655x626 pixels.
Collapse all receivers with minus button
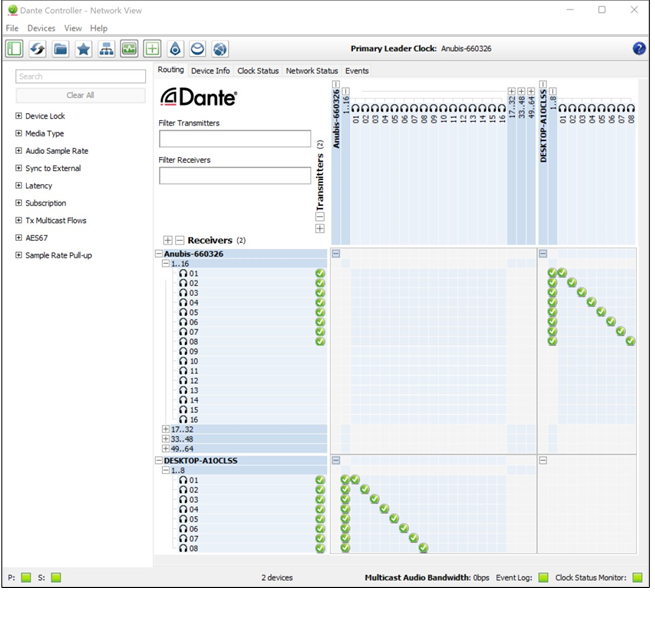[179, 240]
